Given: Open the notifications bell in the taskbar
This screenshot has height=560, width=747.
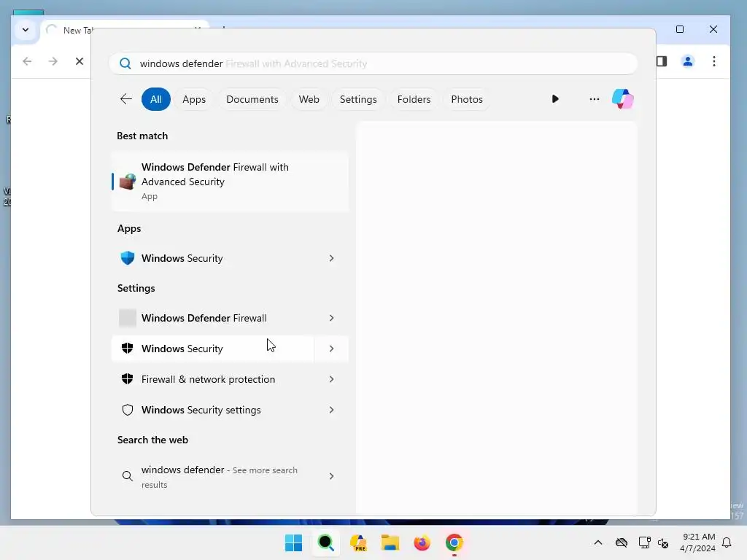Looking at the screenshot, I should (x=727, y=542).
